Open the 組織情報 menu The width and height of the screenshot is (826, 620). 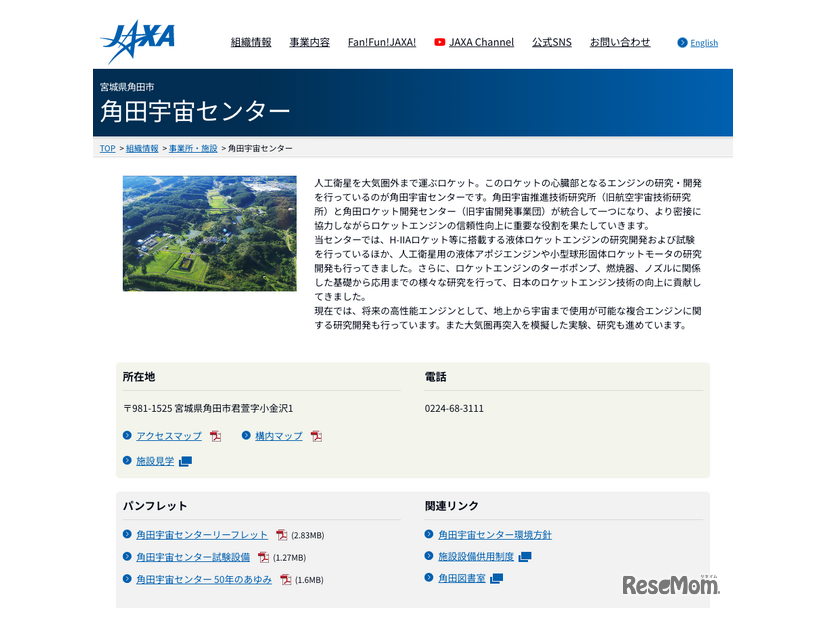251,42
